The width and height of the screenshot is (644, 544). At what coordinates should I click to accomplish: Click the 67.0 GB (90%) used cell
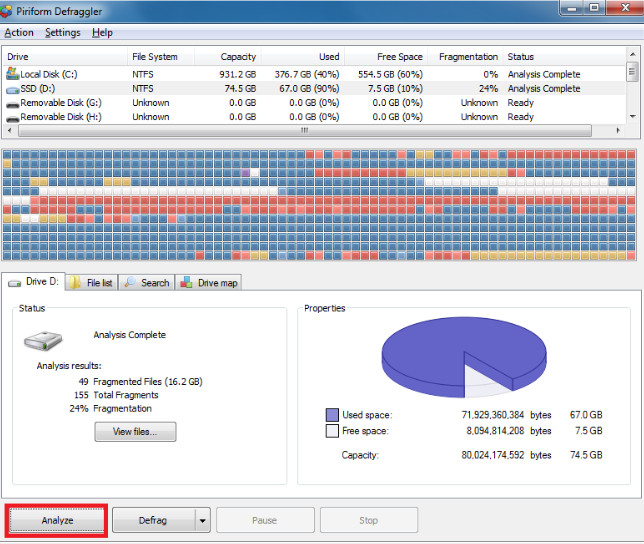pos(309,89)
